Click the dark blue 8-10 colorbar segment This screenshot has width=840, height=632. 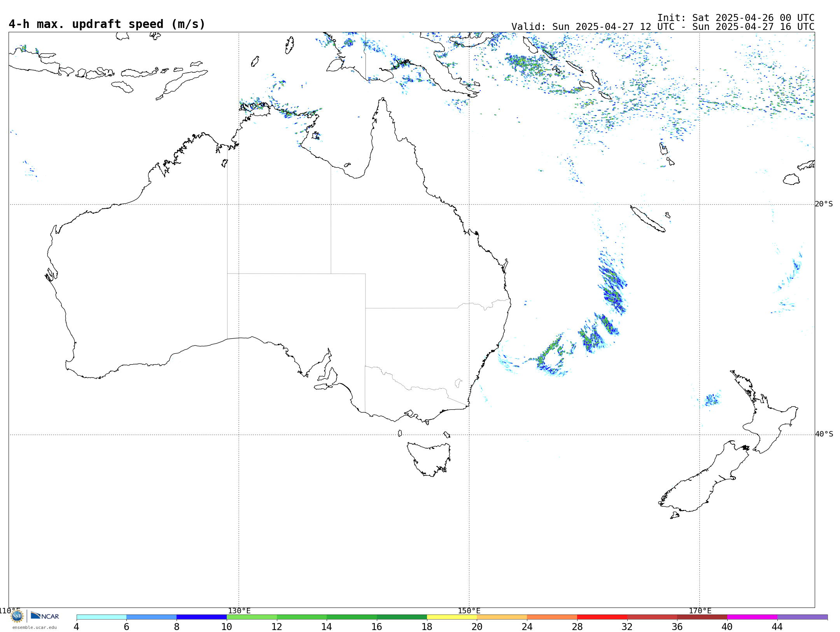201,617
